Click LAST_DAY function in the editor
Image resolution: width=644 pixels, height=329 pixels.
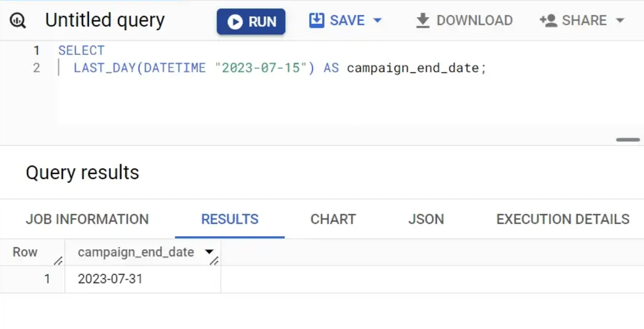click(105, 68)
